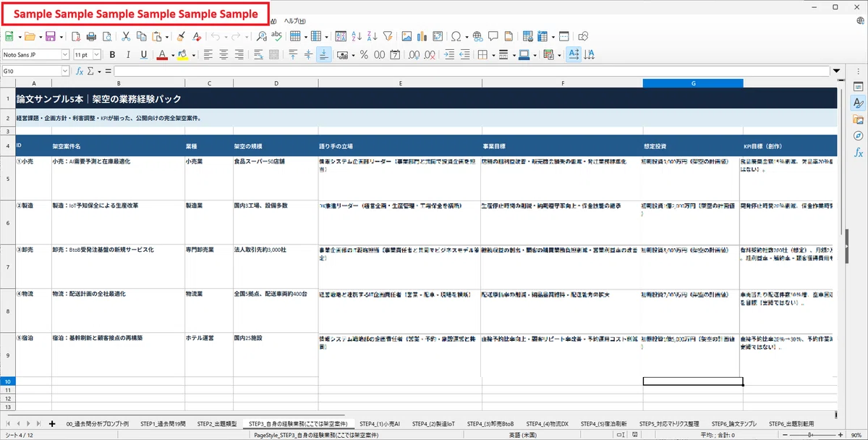Open the Select Function sigma dropdown arrow
The width and height of the screenshot is (868, 440).
[x=99, y=71]
